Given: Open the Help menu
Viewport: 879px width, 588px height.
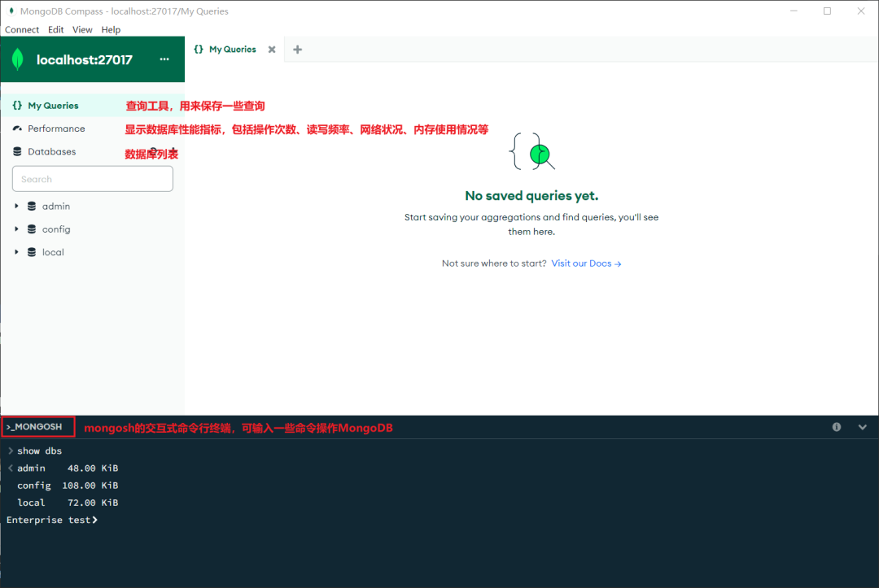Looking at the screenshot, I should pyautogui.click(x=111, y=29).
